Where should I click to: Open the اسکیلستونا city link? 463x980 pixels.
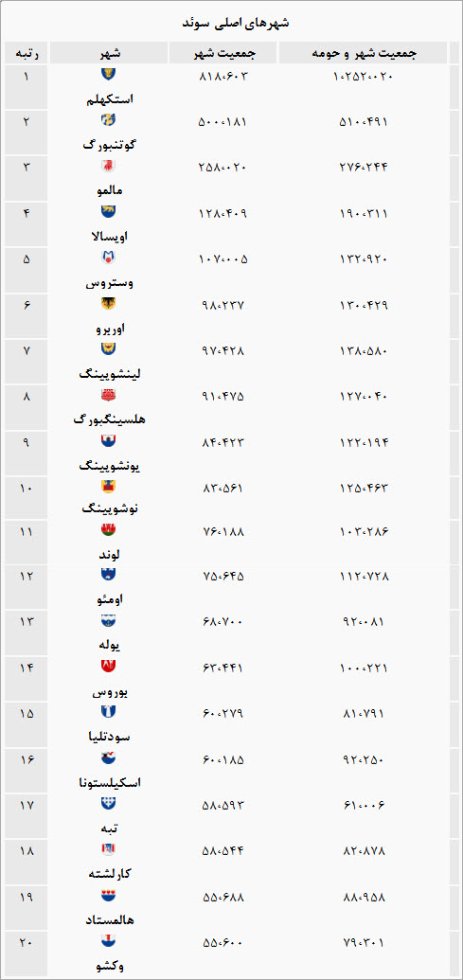(108, 782)
